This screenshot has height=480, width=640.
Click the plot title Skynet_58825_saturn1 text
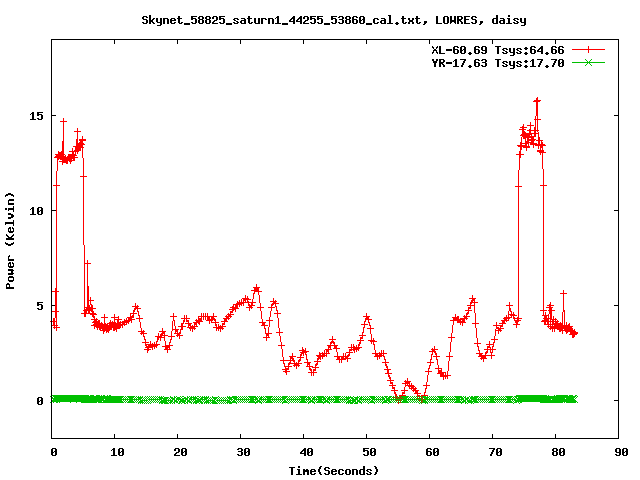point(334,20)
